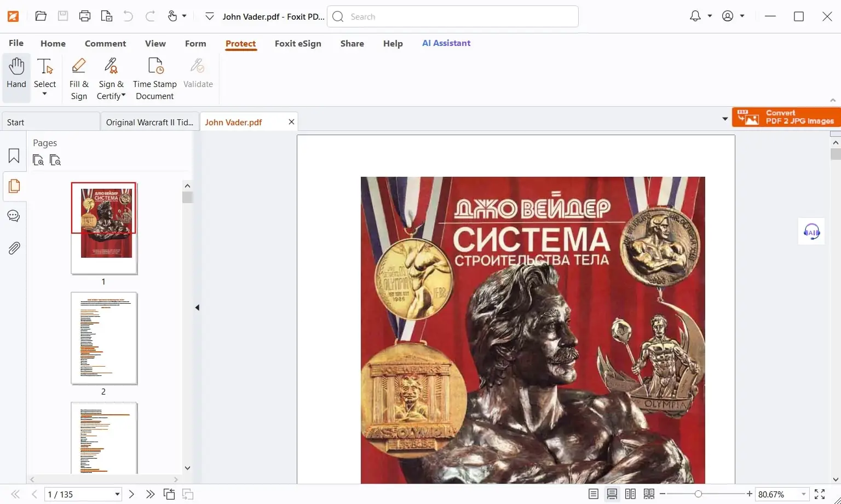841x504 pixels.
Task: Click the second thumbnail-size icon under Pages
Action: pyautogui.click(x=55, y=160)
